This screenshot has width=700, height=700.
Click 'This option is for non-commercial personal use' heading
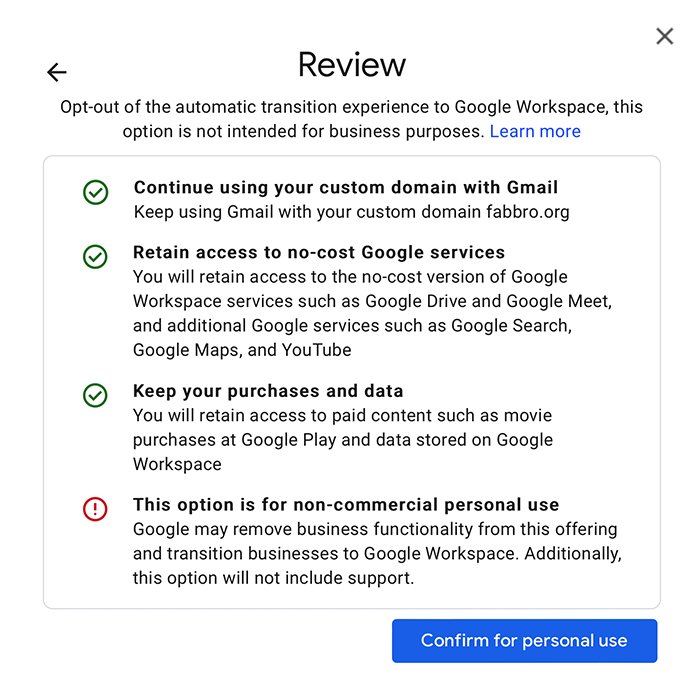click(346, 504)
